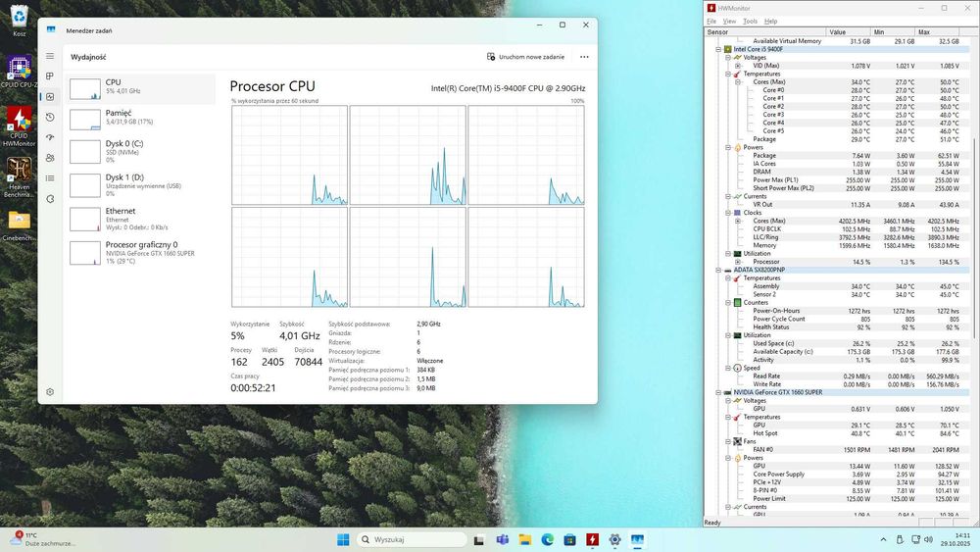Image resolution: width=980 pixels, height=552 pixels.
Task: Select the CPUID CPU-Z desktop icon
Action: [20, 72]
